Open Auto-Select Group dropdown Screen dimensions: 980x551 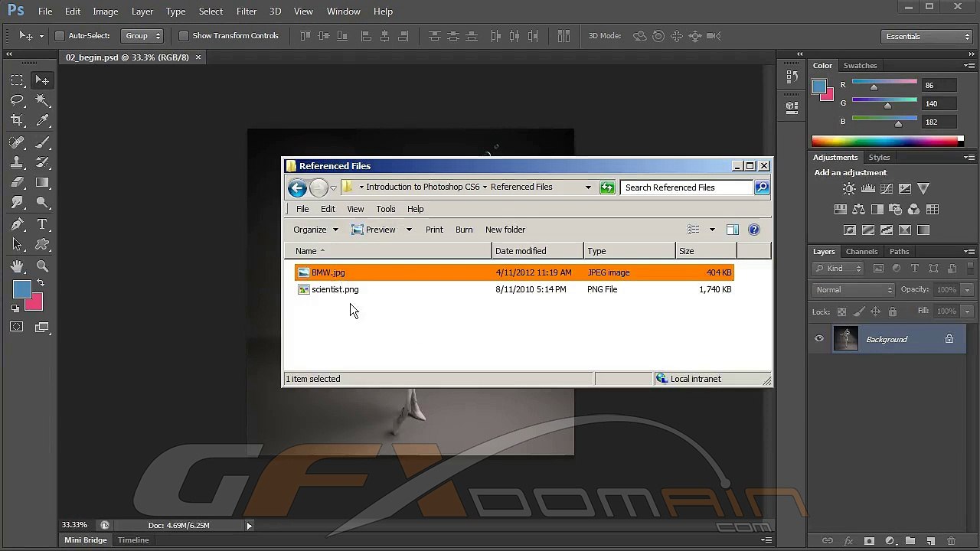[142, 36]
